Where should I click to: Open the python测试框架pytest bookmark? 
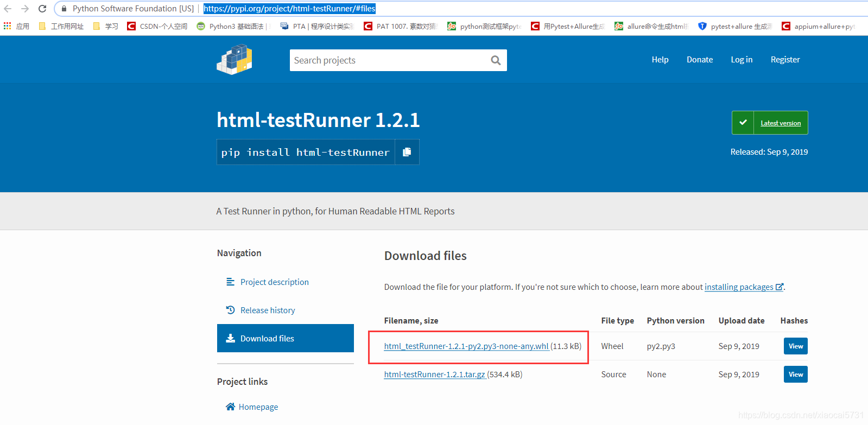(x=484, y=26)
